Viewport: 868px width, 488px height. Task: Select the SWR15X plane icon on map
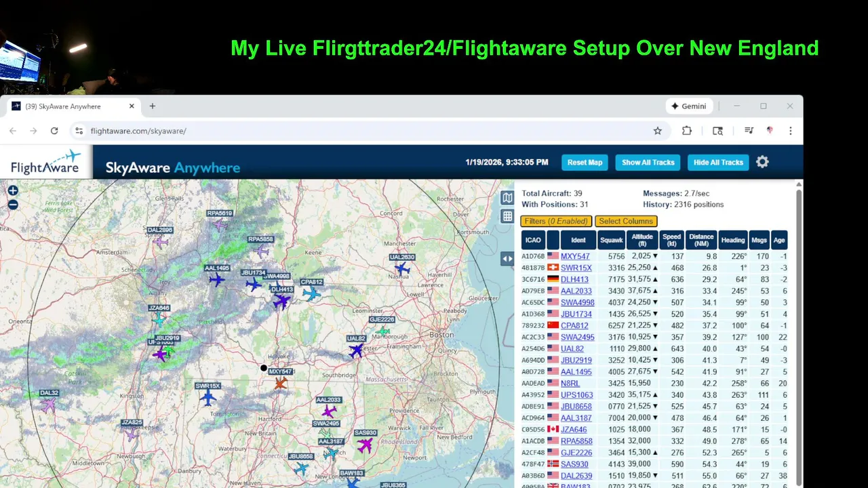[208, 398]
